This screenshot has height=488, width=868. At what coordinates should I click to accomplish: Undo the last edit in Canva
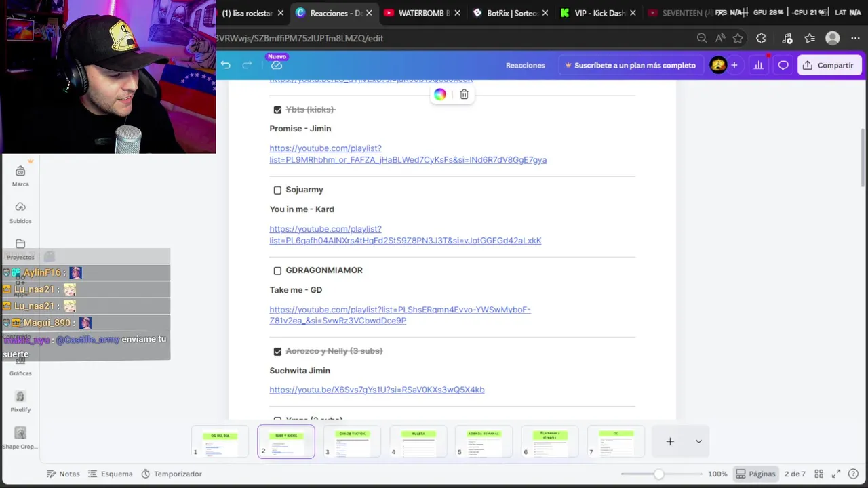pyautogui.click(x=226, y=65)
